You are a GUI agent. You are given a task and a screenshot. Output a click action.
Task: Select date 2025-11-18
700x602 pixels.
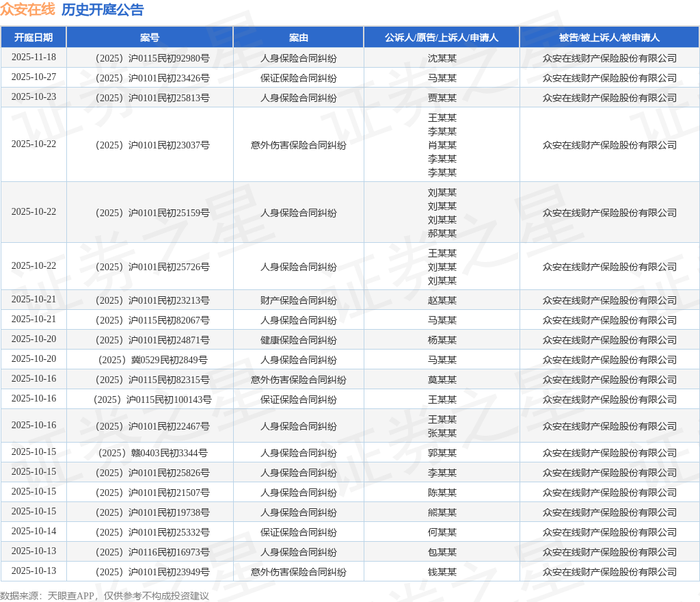(33, 57)
